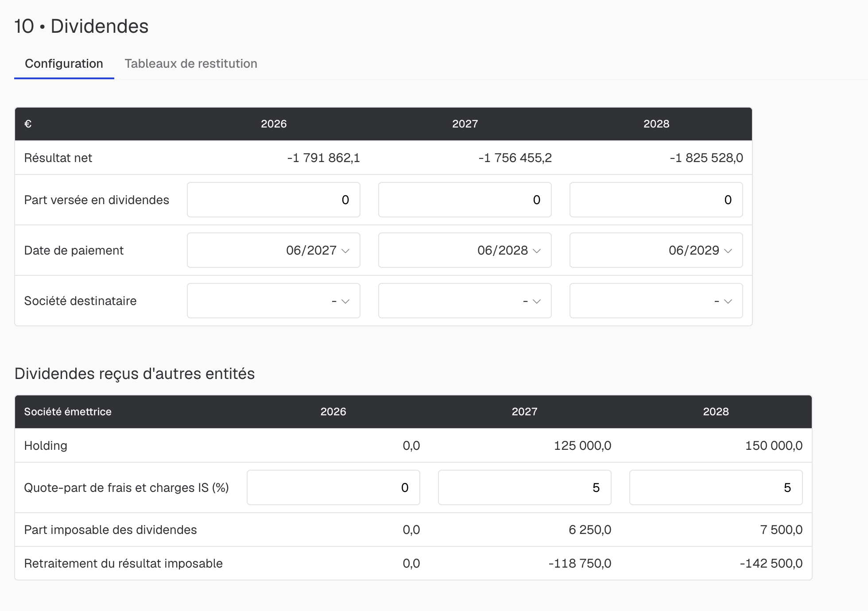Image resolution: width=868 pixels, height=611 pixels.
Task: Click the Holding row label
Action: pyautogui.click(x=46, y=446)
